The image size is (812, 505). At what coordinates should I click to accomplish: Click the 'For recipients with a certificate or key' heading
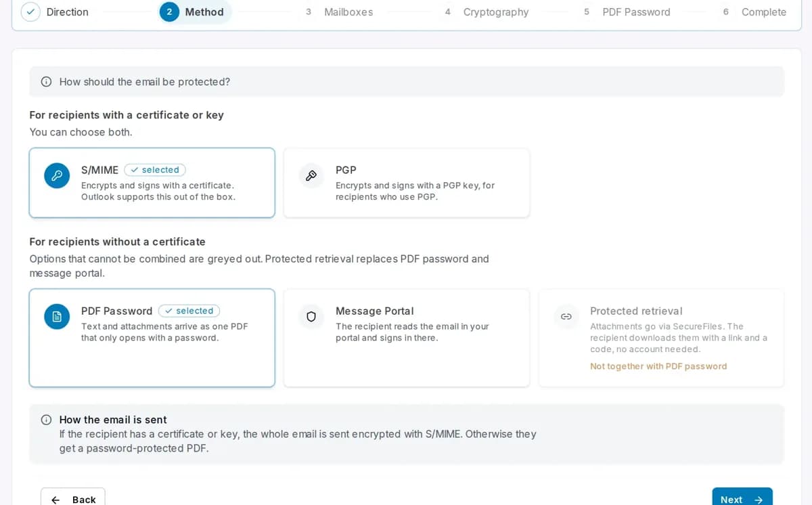click(x=127, y=115)
